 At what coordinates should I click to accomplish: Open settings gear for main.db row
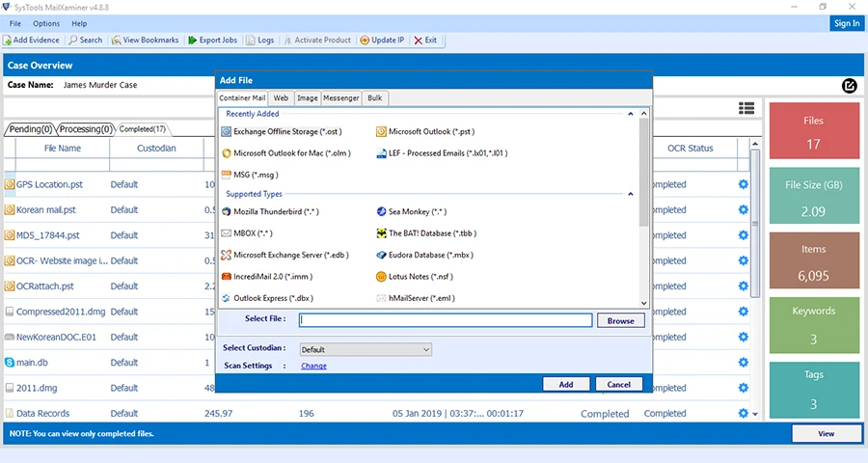[x=743, y=363]
